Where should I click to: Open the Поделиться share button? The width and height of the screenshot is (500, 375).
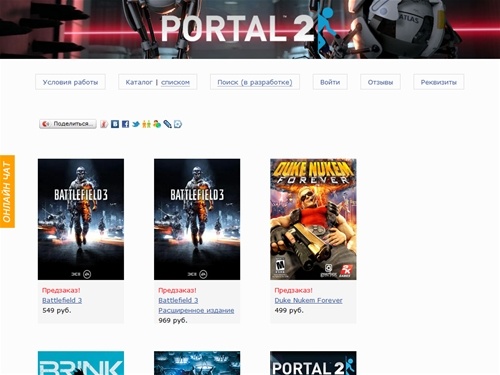[x=68, y=124]
